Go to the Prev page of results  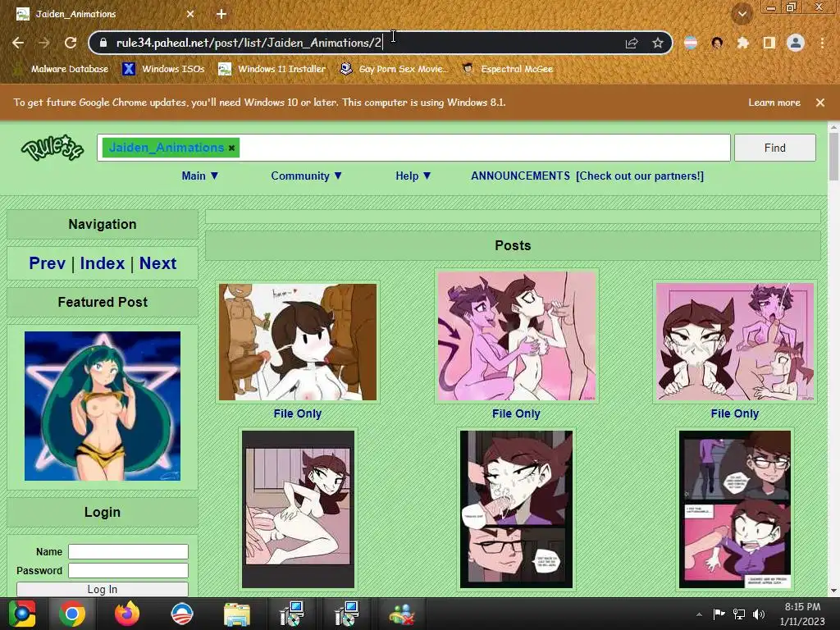pyautogui.click(x=47, y=263)
